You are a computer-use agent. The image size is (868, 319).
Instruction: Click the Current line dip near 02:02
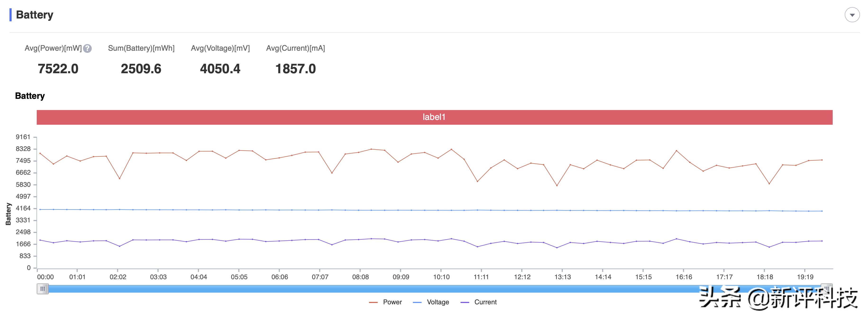pyautogui.click(x=120, y=246)
